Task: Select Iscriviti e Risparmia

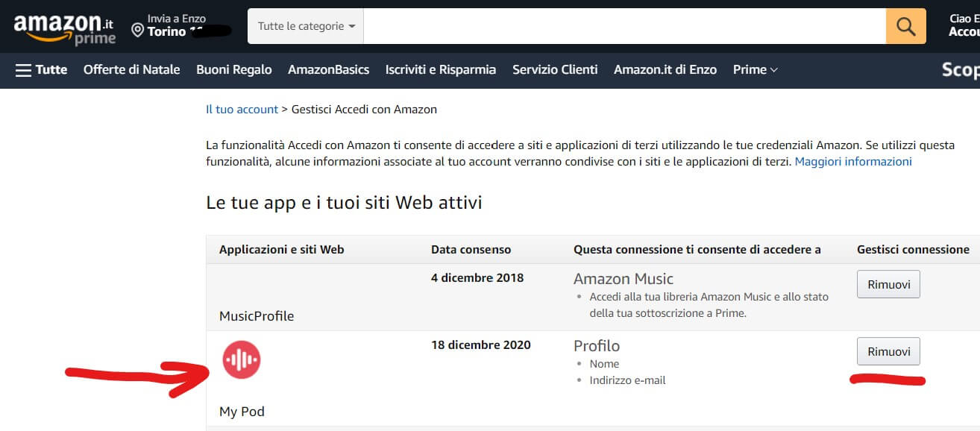Action: pos(440,69)
